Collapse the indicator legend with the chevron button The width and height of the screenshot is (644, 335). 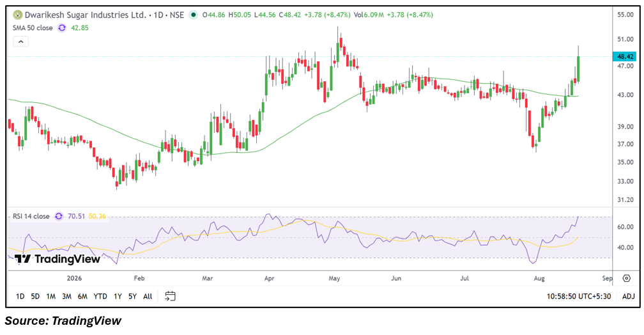[21, 42]
